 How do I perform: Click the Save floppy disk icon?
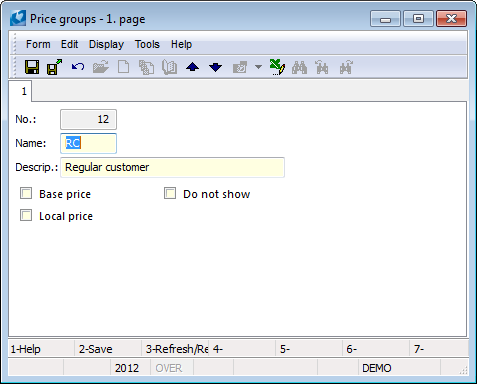[x=32, y=67]
